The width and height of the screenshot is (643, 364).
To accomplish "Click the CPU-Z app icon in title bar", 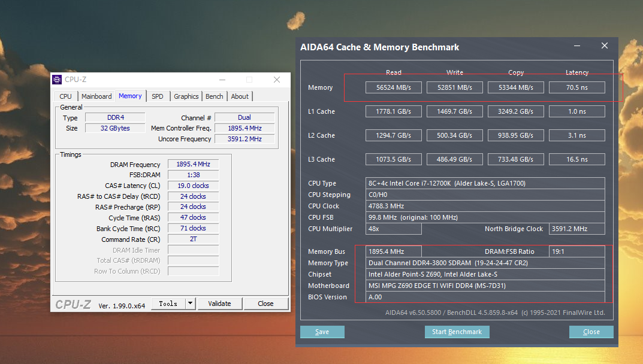I will (x=57, y=80).
